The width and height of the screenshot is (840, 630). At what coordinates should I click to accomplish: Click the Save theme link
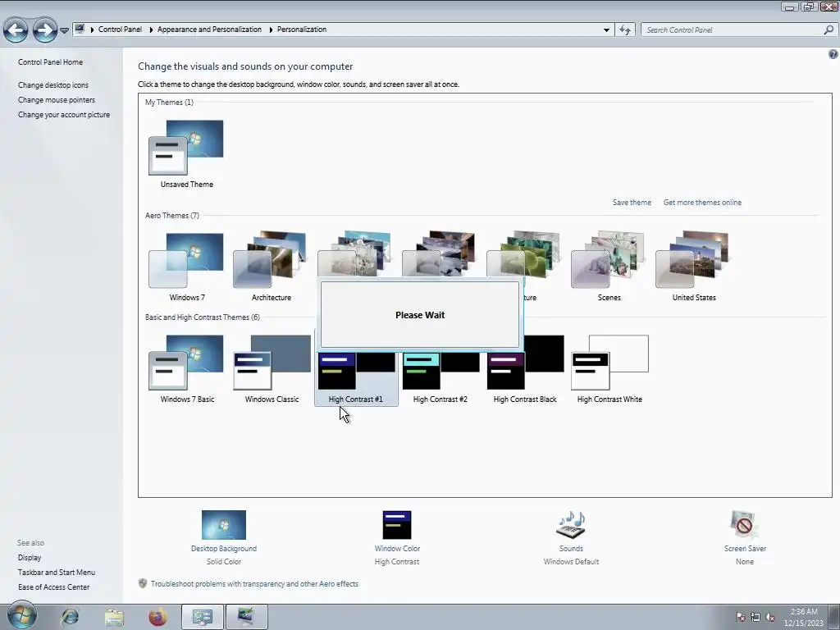632,203
